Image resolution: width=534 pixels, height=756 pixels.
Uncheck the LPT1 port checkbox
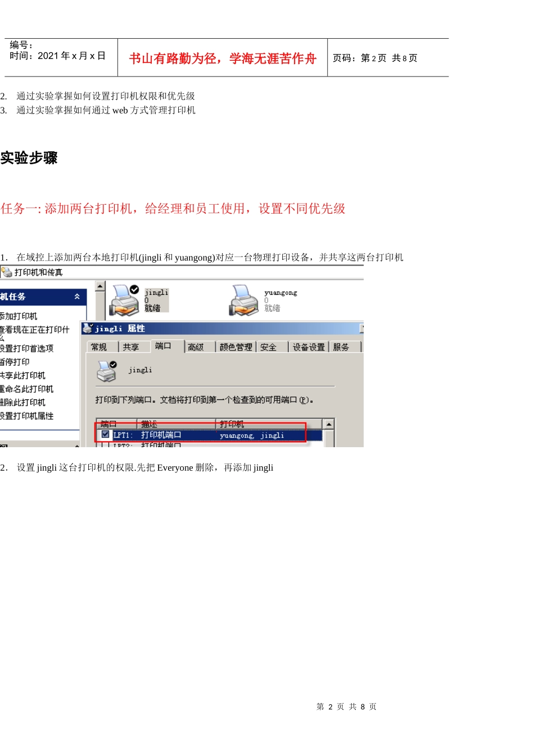click(x=105, y=434)
